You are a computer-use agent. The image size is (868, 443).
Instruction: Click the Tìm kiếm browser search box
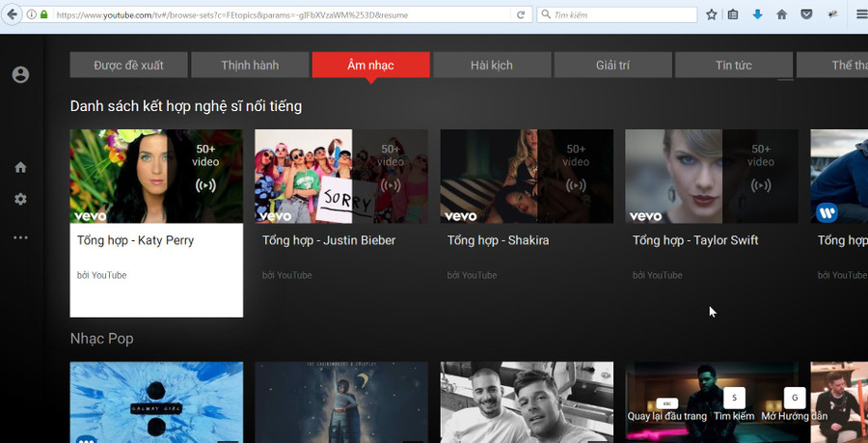[x=617, y=14]
